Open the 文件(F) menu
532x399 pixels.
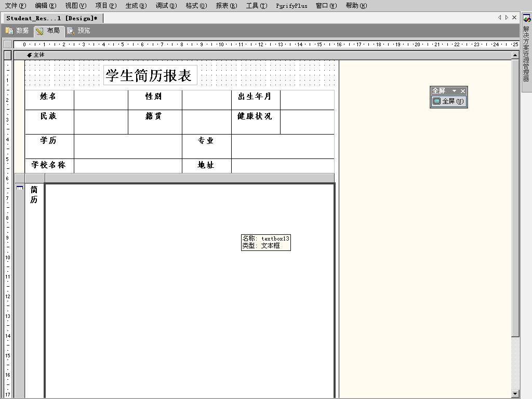[15, 6]
